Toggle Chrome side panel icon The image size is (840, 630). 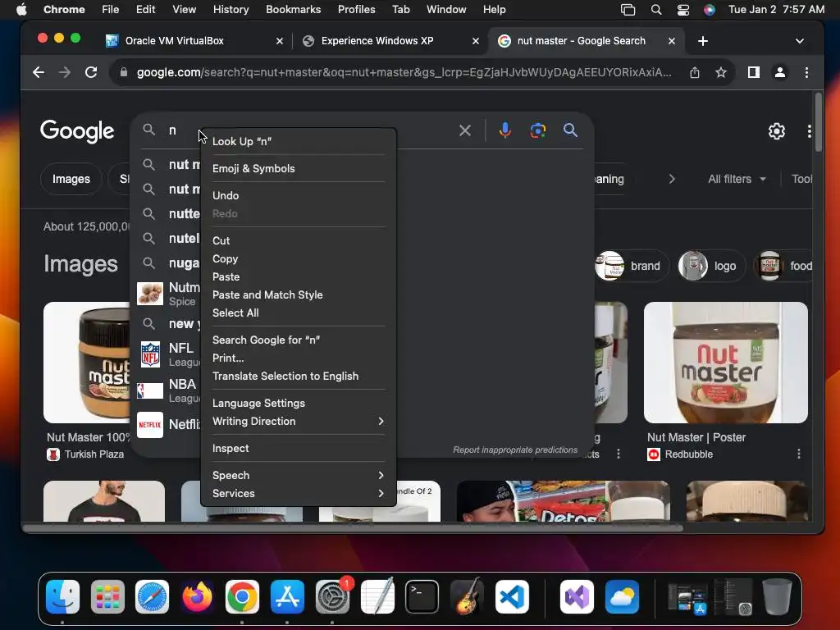(x=754, y=72)
